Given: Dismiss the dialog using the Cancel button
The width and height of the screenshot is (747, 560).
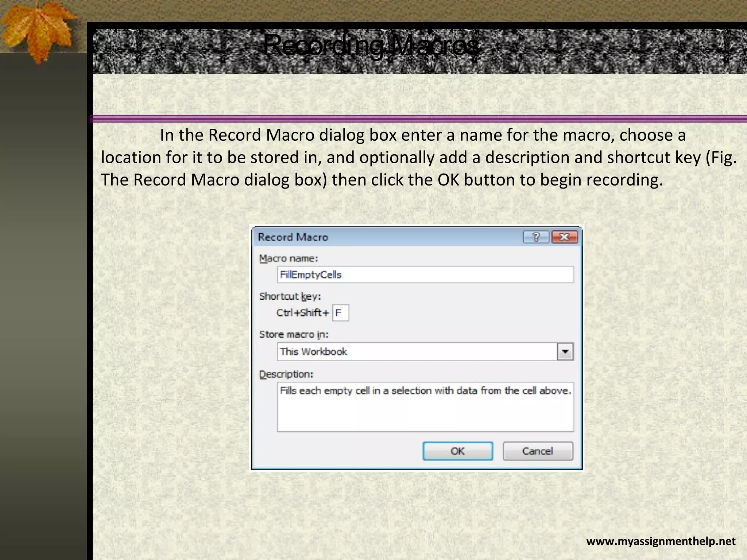Looking at the screenshot, I should pyautogui.click(x=538, y=451).
